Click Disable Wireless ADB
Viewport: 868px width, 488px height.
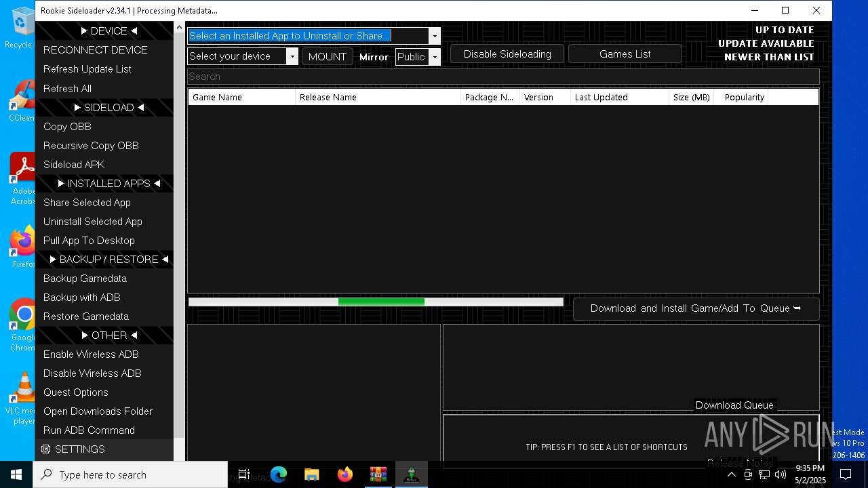104,373
